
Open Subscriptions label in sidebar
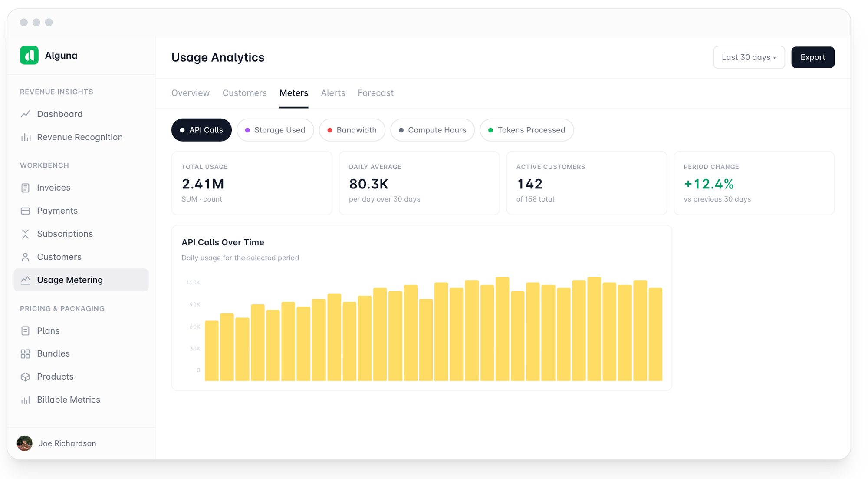[x=65, y=234]
